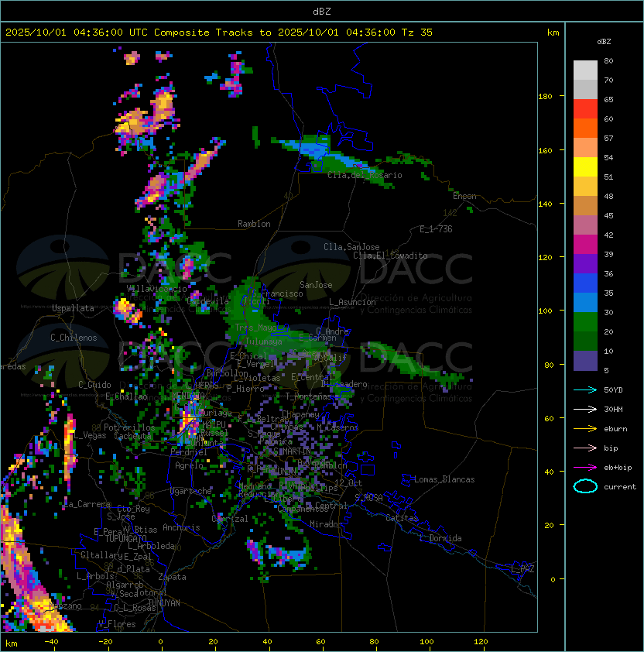Click the L_Dormida label
644x652 pixels.
point(440,538)
